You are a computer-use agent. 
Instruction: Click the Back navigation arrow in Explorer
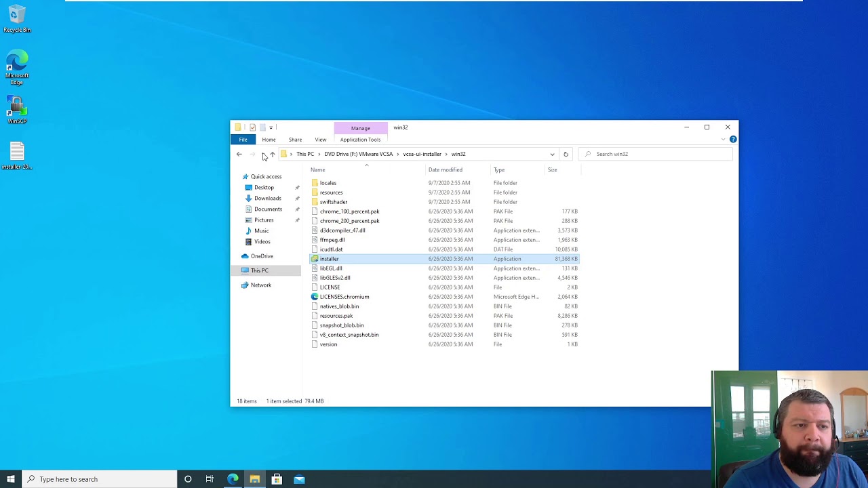click(239, 154)
